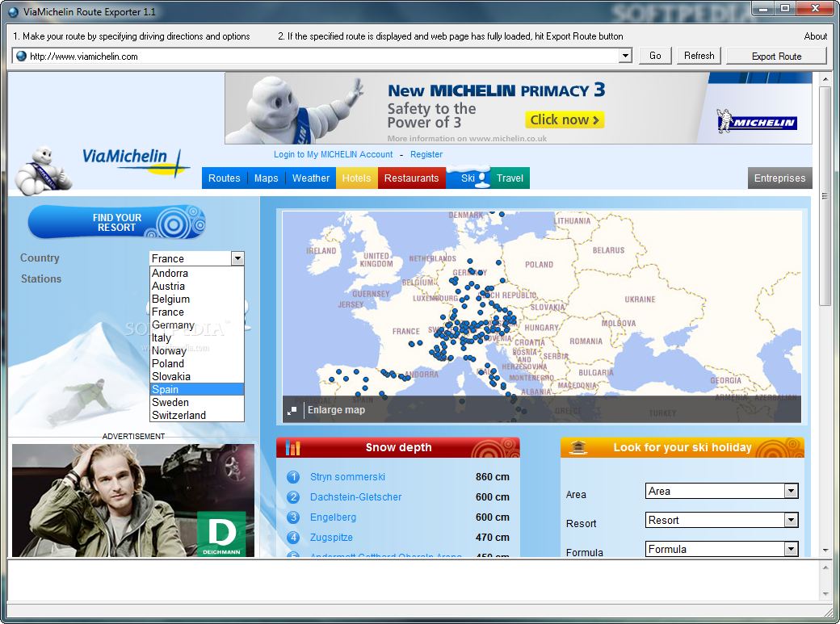Click the number 1 snow rank badge
Viewport: 840px width, 624px height.
(x=293, y=477)
